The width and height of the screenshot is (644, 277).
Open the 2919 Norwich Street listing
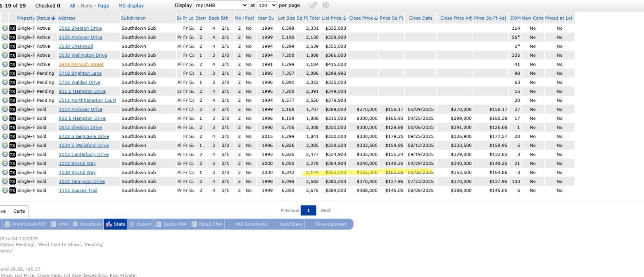point(81,64)
